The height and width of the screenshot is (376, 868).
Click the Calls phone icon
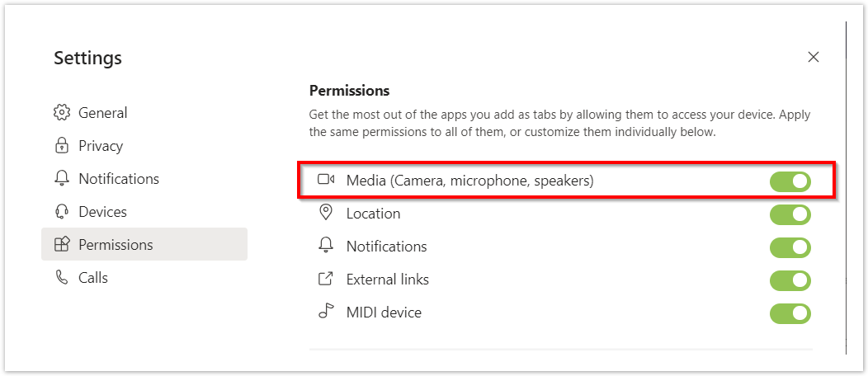62,278
